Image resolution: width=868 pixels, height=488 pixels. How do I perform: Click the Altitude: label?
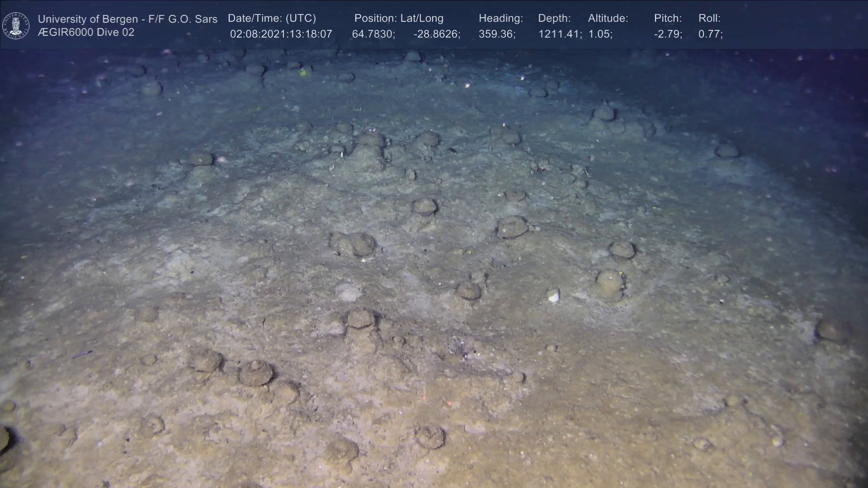[x=608, y=19]
